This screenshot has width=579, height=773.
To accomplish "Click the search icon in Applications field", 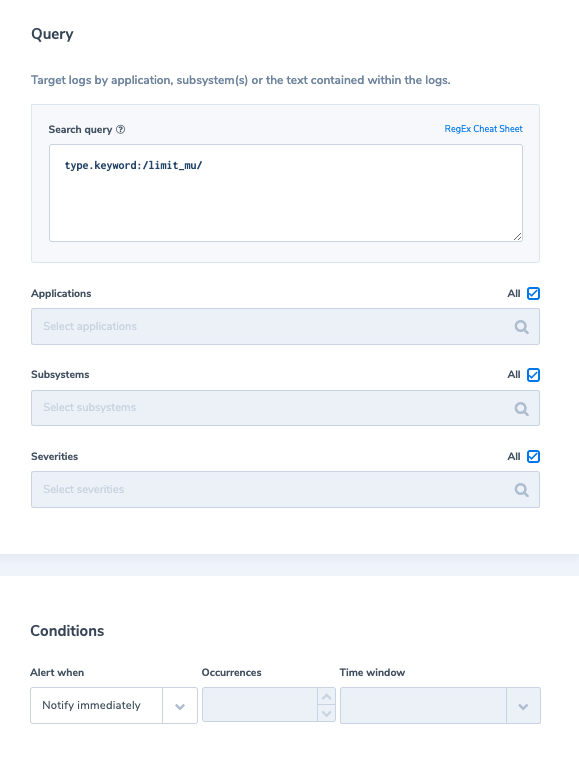I will (x=521, y=327).
